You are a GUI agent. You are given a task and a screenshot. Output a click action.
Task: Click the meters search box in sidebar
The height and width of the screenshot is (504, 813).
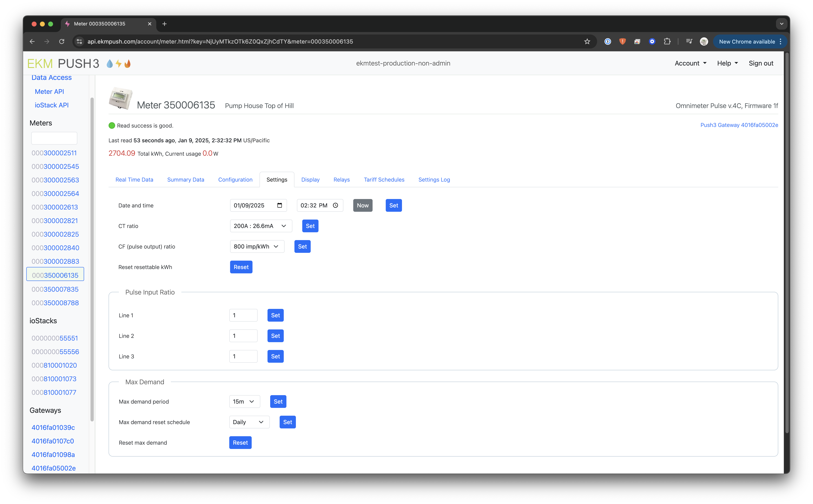pyautogui.click(x=54, y=138)
